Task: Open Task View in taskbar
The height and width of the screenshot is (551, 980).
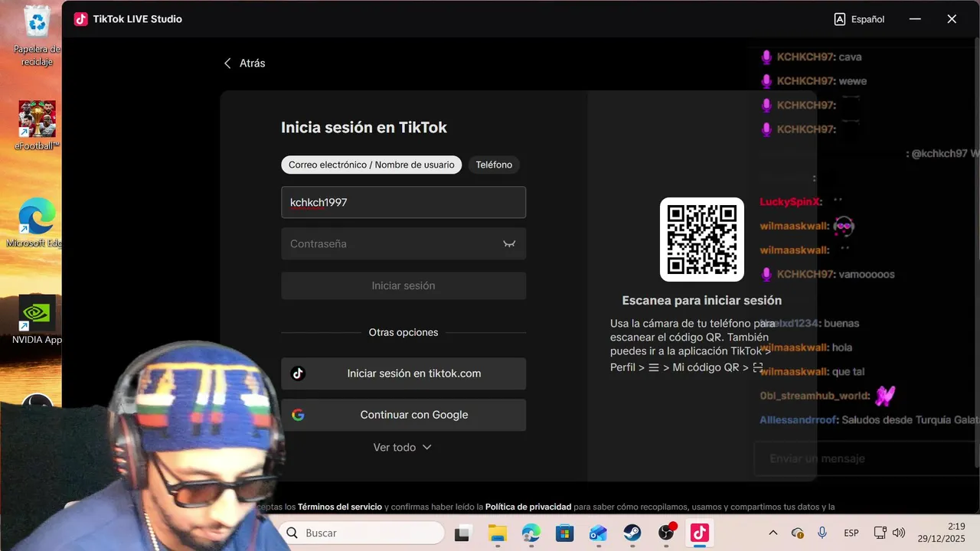Action: point(462,533)
